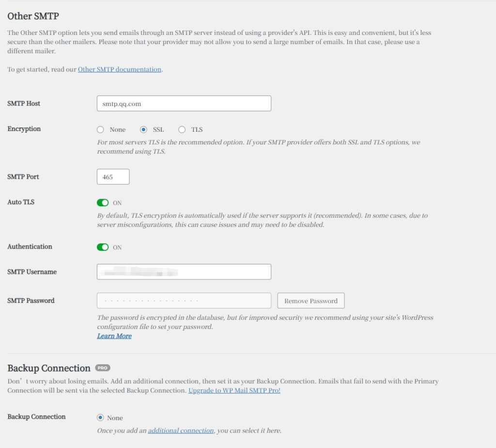This screenshot has width=496, height=448.
Task: Click the SMTP Username text box
Action: pos(184,272)
